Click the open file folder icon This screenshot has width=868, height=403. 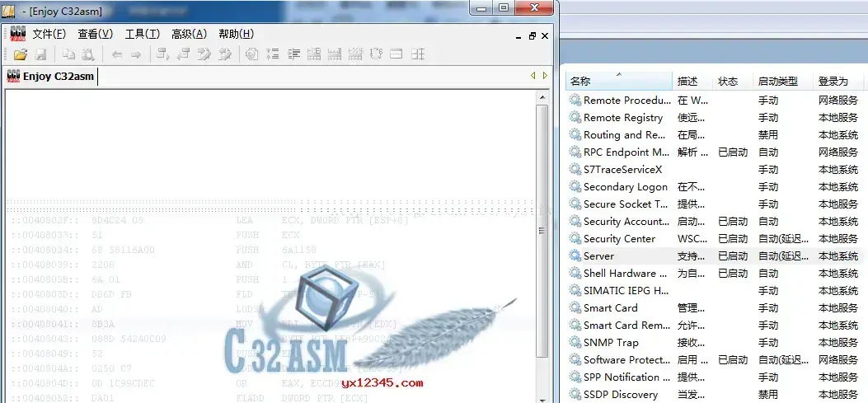click(x=21, y=54)
